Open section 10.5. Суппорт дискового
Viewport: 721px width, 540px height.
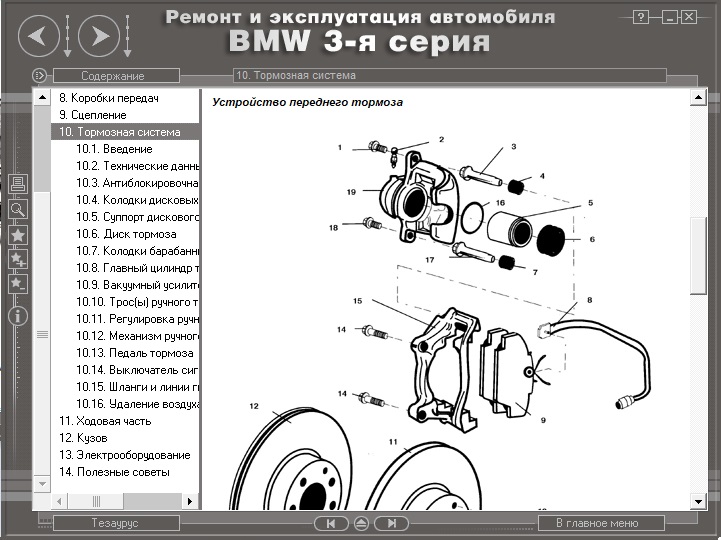[137, 217]
